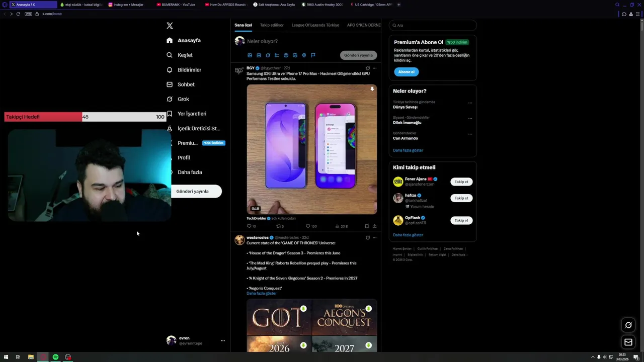
Task: Open Sohbet messages in the sidebar
Action: 180,84
